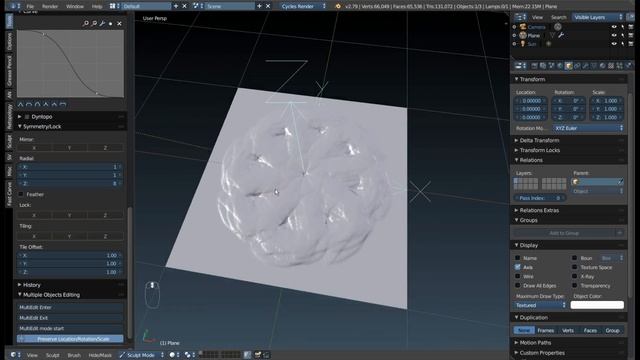Screen dimensions: 640x360
Task: Open the Material properties tab icon
Action: point(602,66)
